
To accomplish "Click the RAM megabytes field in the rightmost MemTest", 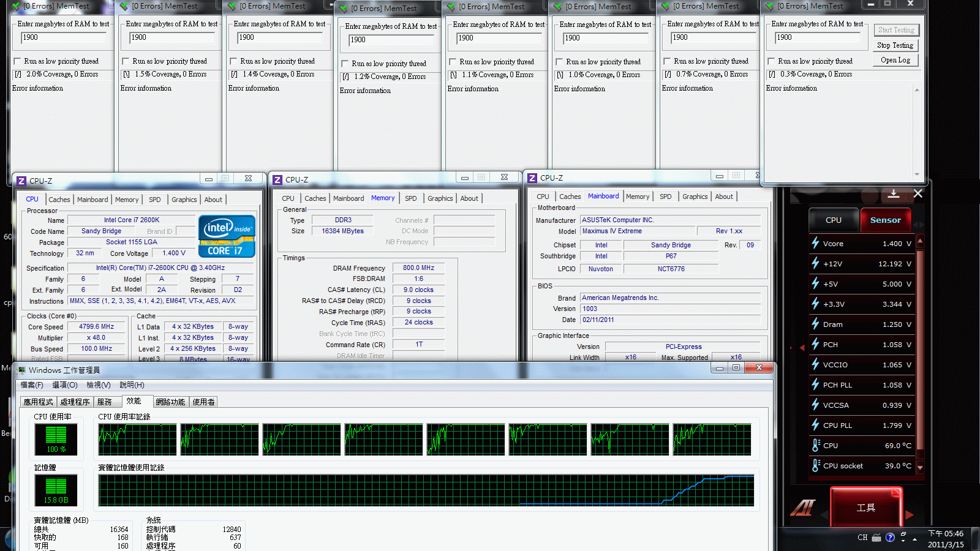I will click(818, 38).
